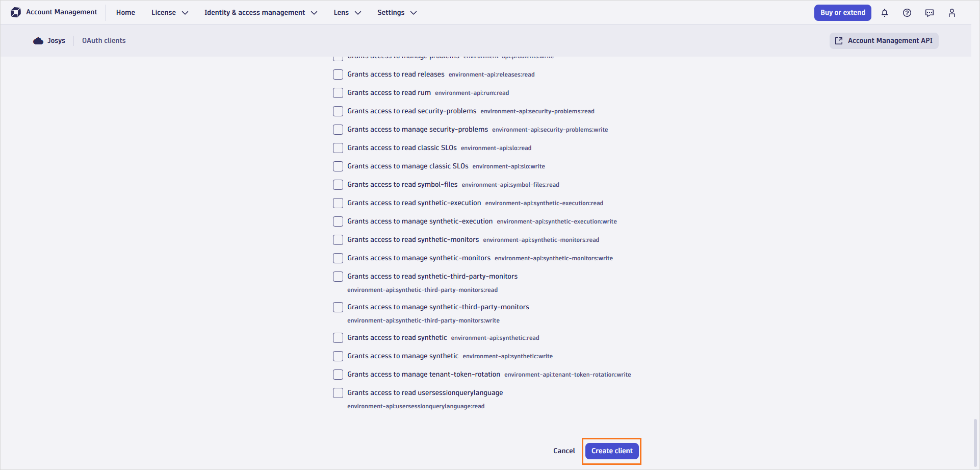Image resolution: width=980 pixels, height=470 pixels.
Task: Select the read symbol-files checkbox
Action: pos(338,185)
